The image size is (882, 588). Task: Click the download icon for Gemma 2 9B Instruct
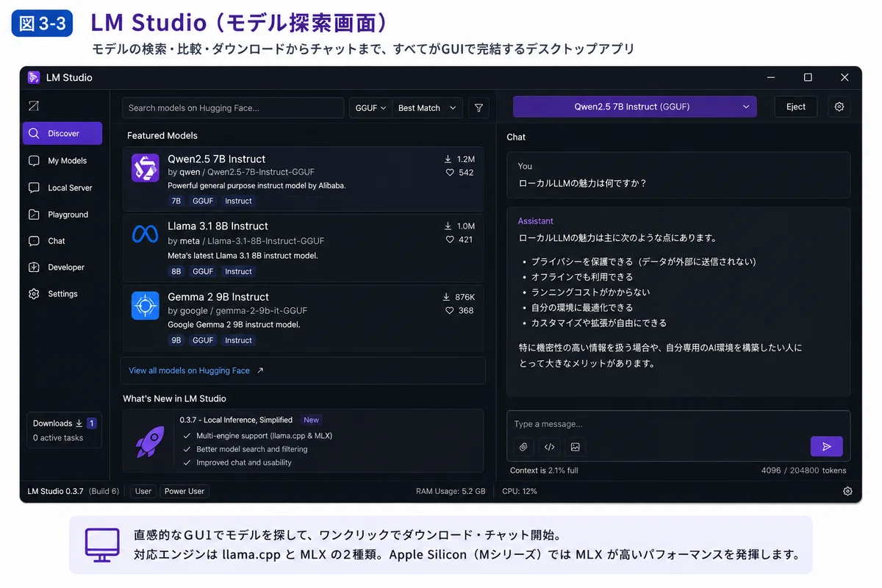coord(445,297)
